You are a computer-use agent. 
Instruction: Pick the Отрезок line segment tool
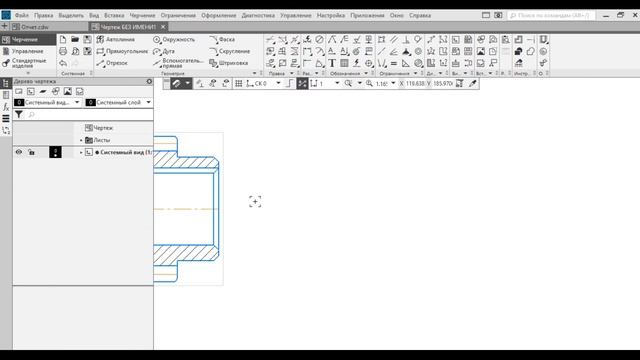point(112,63)
